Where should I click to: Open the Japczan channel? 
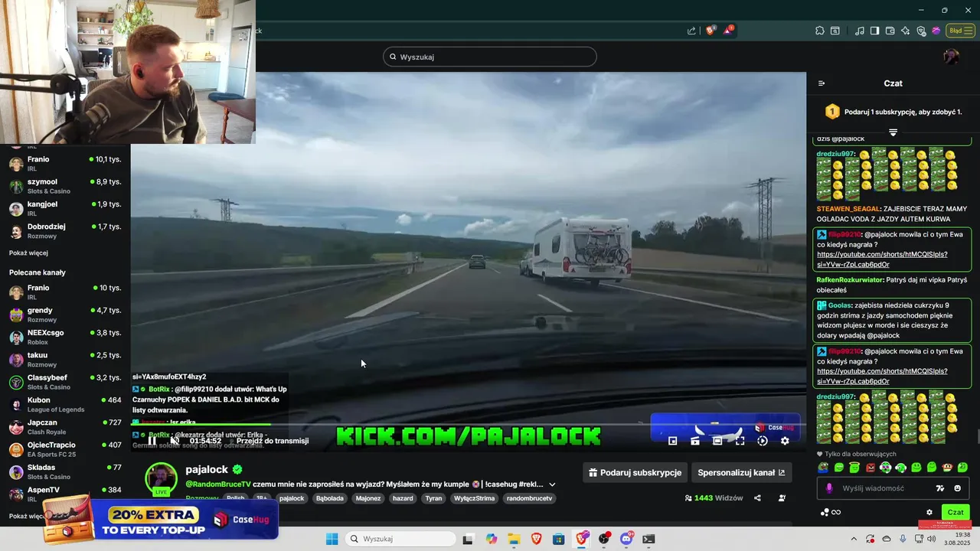(65, 426)
